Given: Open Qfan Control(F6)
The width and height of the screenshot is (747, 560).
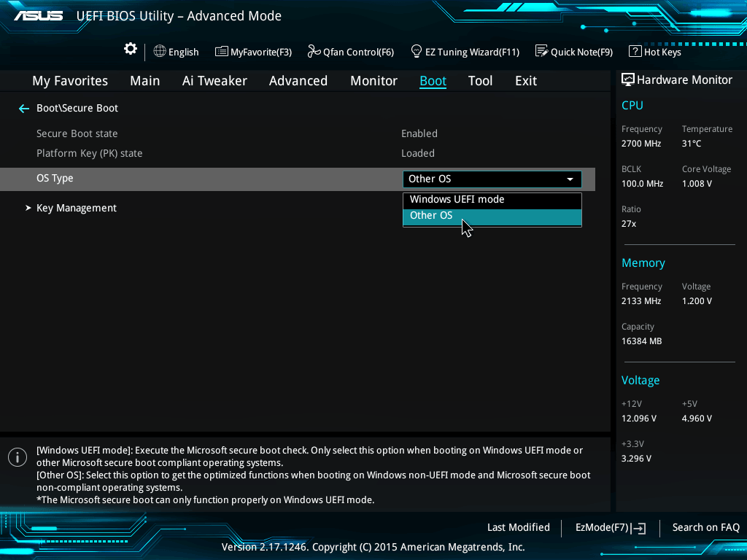Looking at the screenshot, I should point(351,52).
